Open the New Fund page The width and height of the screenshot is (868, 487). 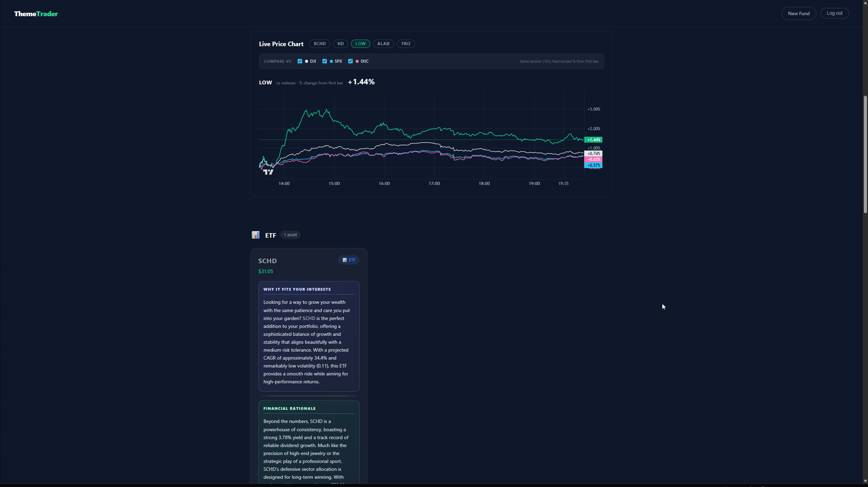798,13
